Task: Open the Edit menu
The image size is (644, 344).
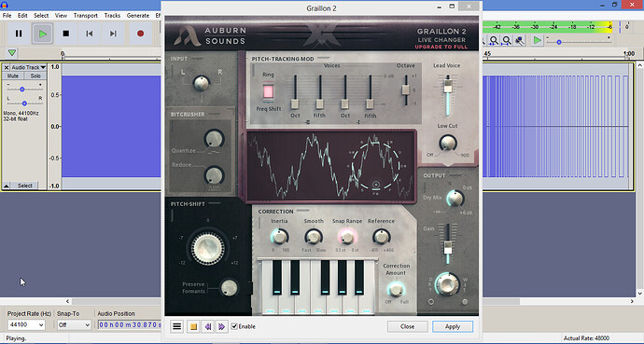Action: tap(22, 16)
